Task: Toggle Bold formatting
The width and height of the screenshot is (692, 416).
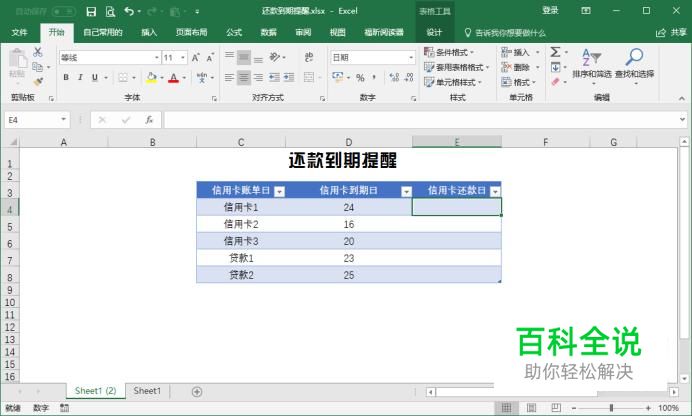Action: coord(66,77)
